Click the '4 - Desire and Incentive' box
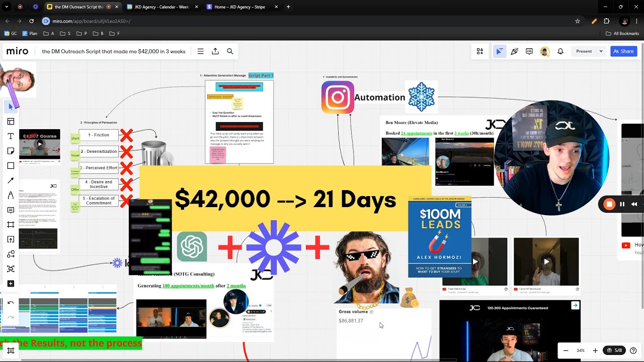This screenshot has height=362, width=644. click(99, 184)
